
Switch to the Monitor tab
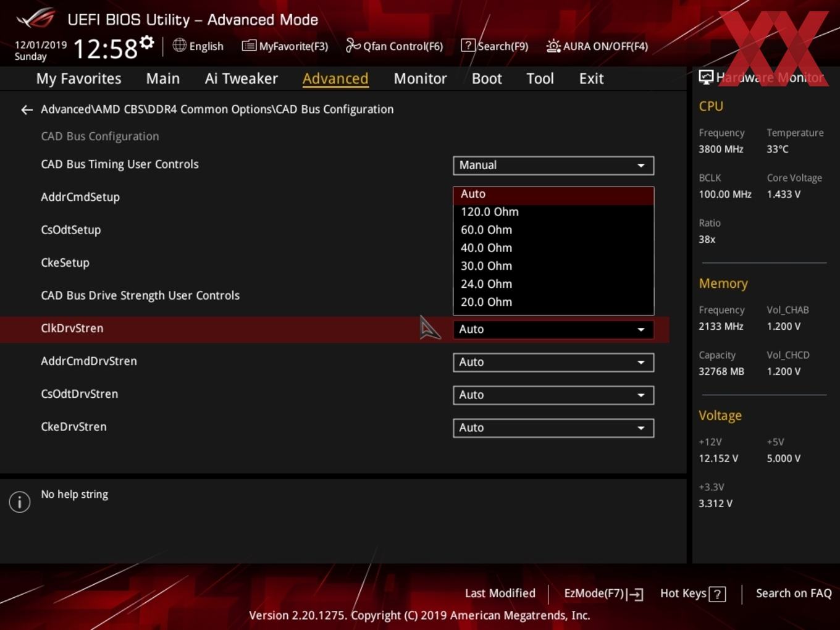[x=420, y=78]
